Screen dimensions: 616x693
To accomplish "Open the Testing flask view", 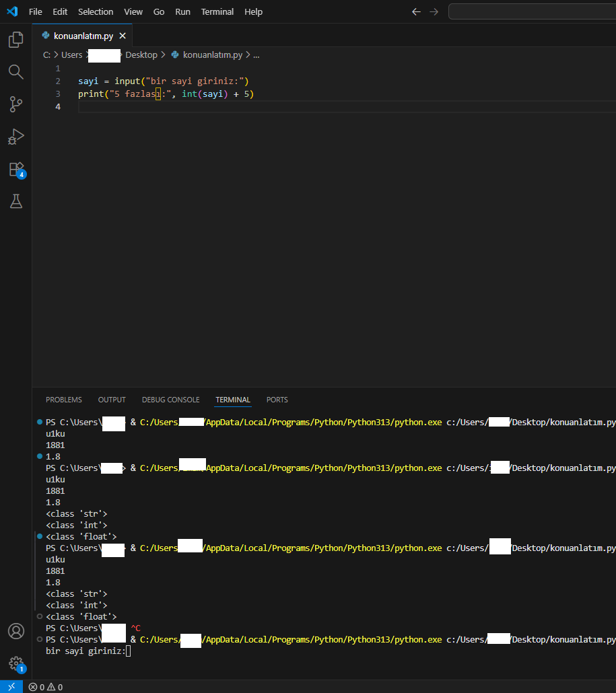I will click(16, 202).
